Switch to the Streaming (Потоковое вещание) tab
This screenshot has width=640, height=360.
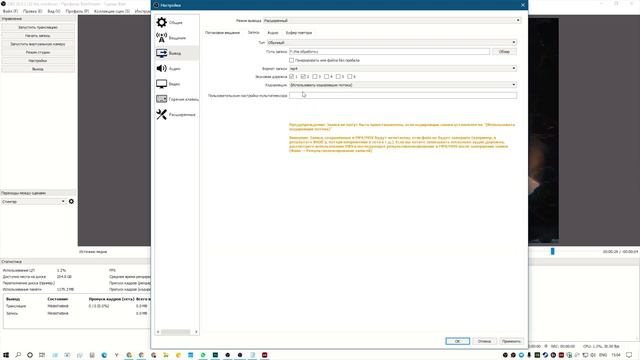click(222, 33)
